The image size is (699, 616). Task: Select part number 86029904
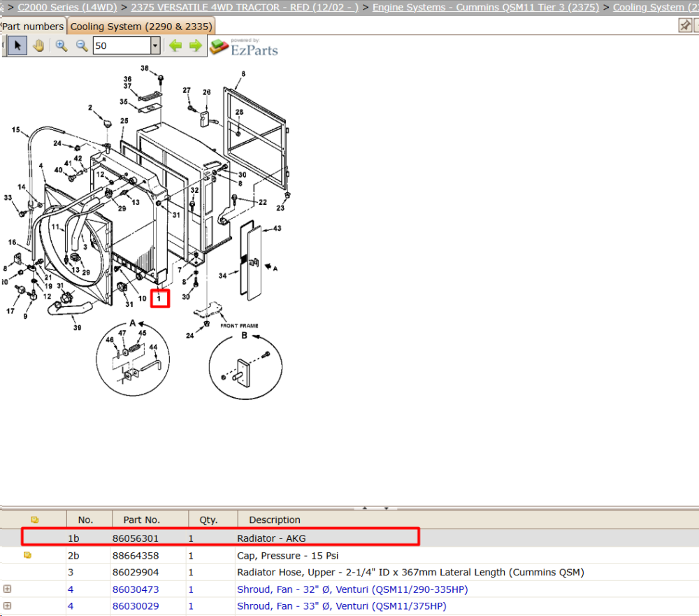[x=136, y=572]
